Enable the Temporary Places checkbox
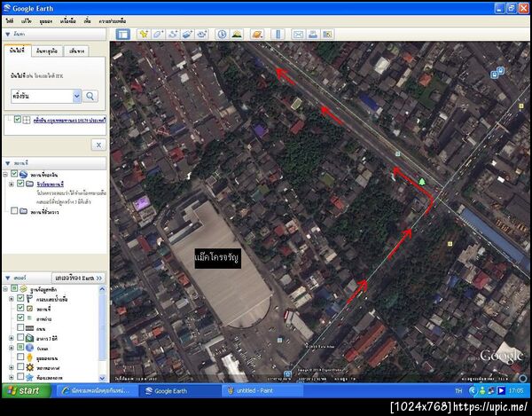Screen dimensions: 532x416 click(x=14, y=211)
